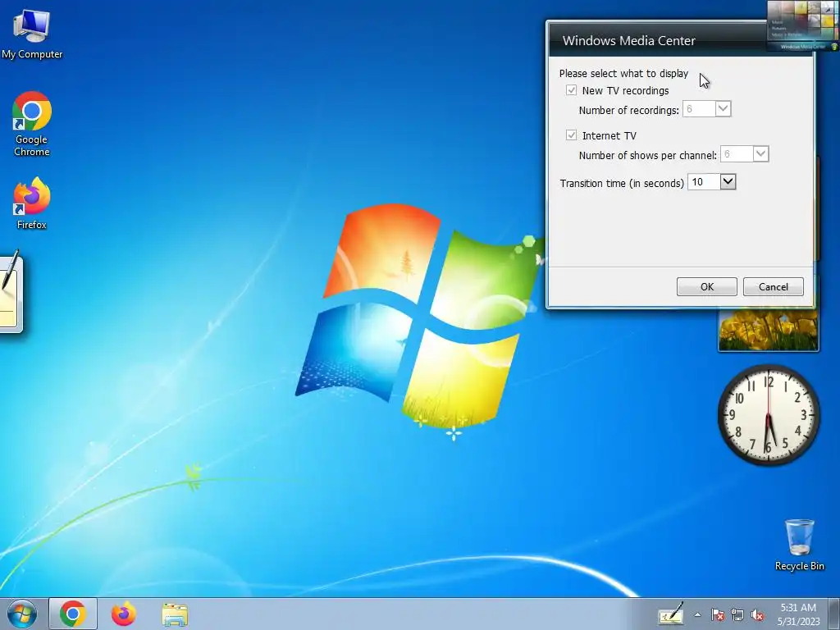840x630 pixels.
Task: Open the Recycle Bin icon
Action: point(799,545)
